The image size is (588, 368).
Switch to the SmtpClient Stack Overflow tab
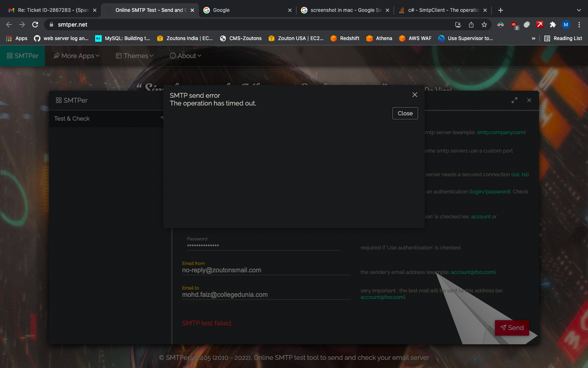coord(443,10)
